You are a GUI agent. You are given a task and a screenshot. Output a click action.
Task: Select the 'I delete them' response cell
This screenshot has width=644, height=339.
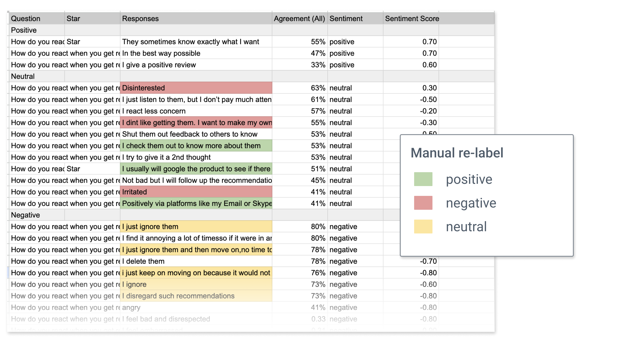tap(196, 261)
